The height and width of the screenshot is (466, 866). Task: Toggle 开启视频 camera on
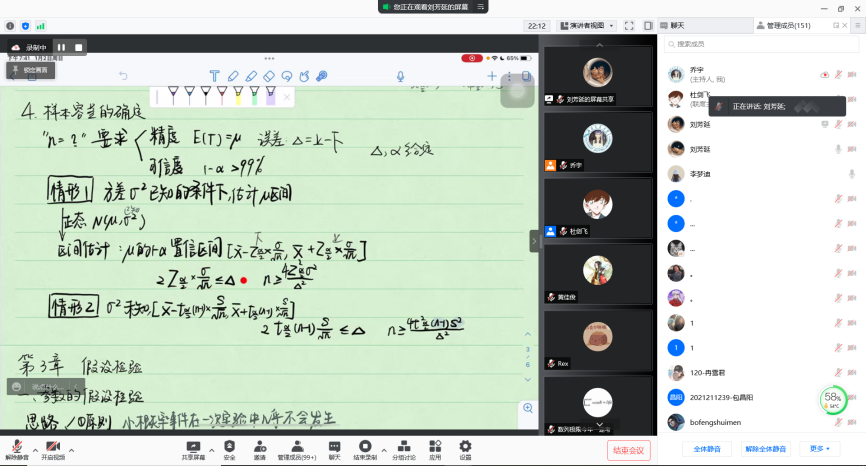(x=52, y=448)
